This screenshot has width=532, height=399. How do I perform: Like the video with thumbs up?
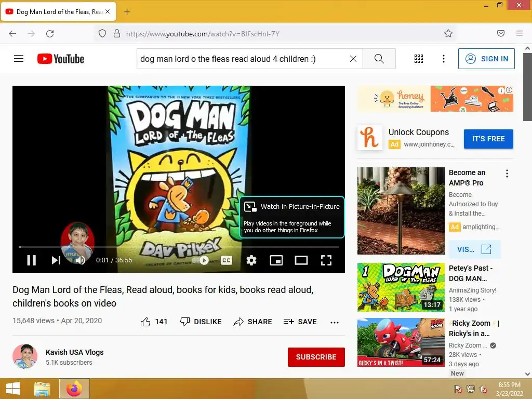pos(154,322)
